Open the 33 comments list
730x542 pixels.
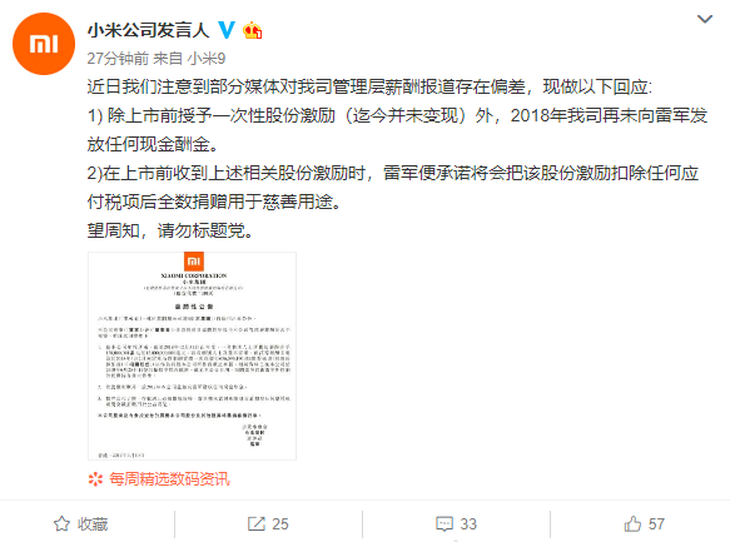click(x=468, y=524)
